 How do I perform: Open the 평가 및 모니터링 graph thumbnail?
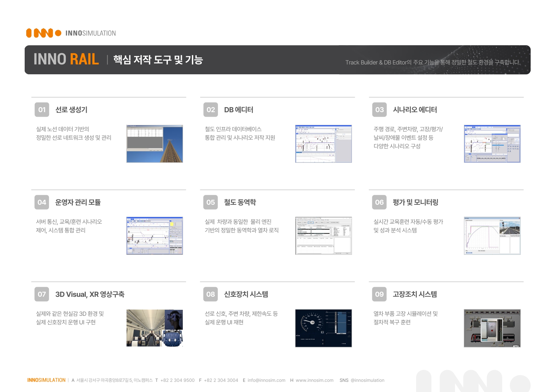click(492, 236)
